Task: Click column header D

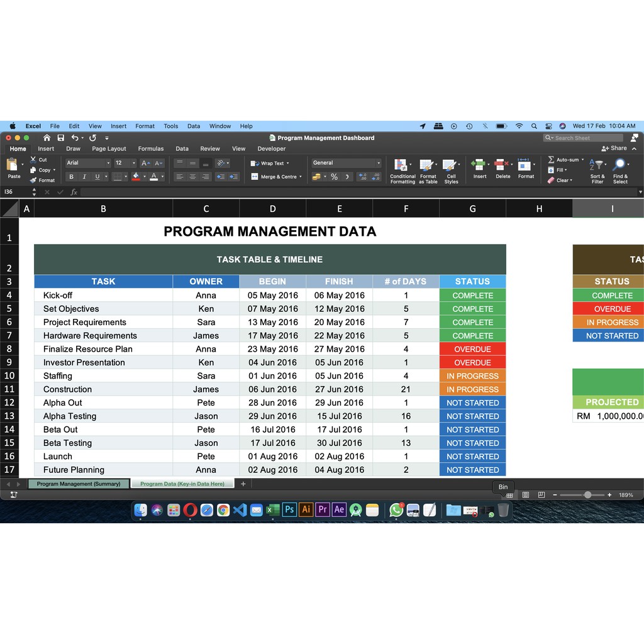Action: 273,209
